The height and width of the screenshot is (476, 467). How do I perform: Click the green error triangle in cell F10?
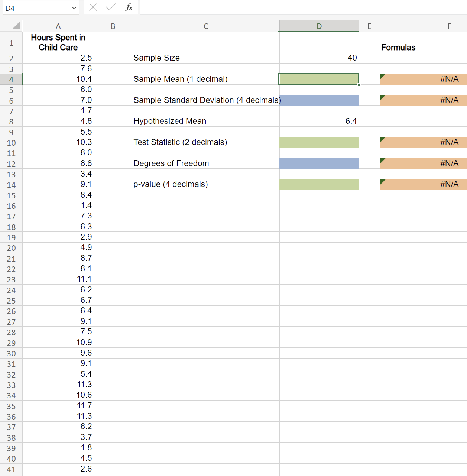(382, 139)
